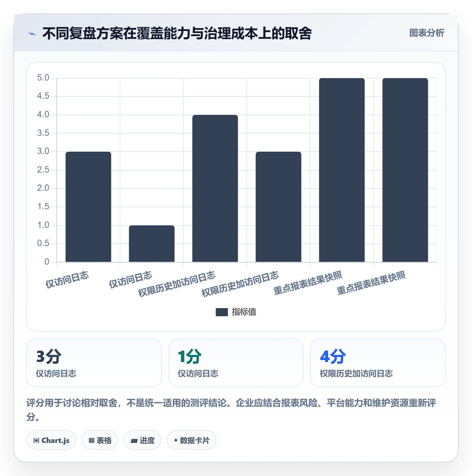Open the 4分 权限历史加访问日志 data card

point(378,363)
